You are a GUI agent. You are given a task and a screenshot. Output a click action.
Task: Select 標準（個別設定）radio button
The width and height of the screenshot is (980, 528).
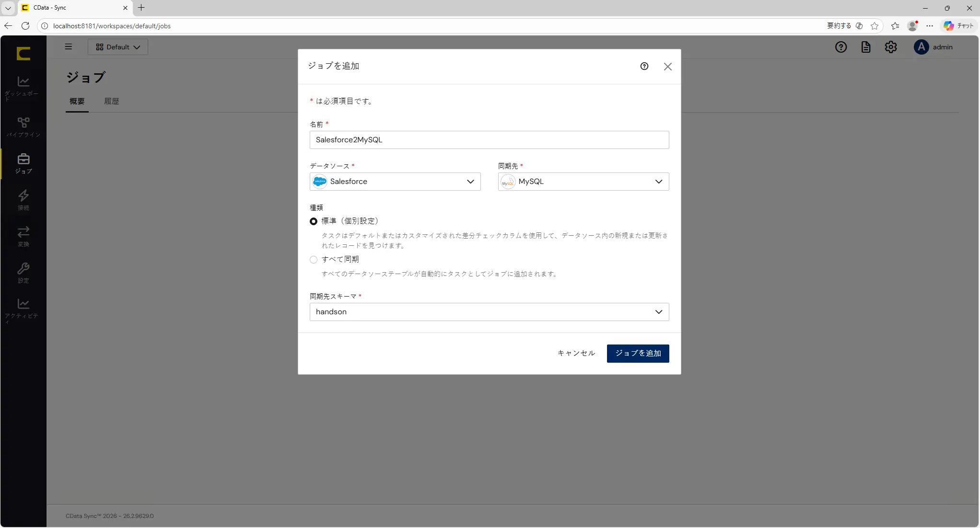click(314, 221)
